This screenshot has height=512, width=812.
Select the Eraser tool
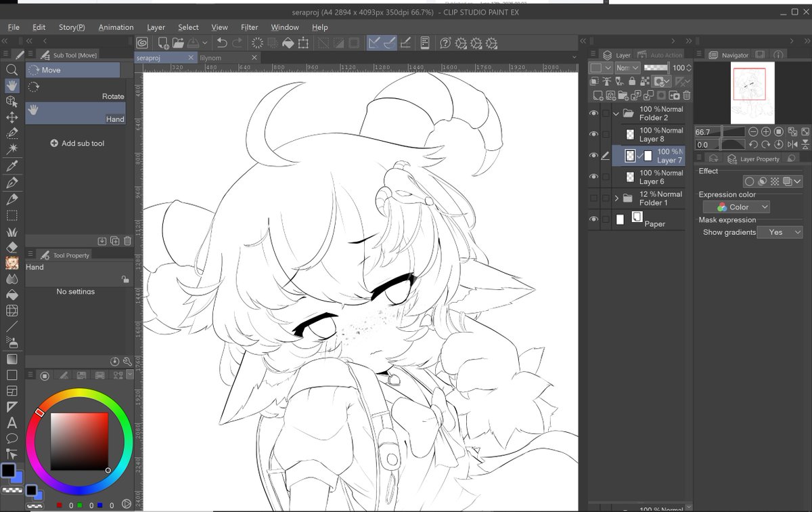12,247
